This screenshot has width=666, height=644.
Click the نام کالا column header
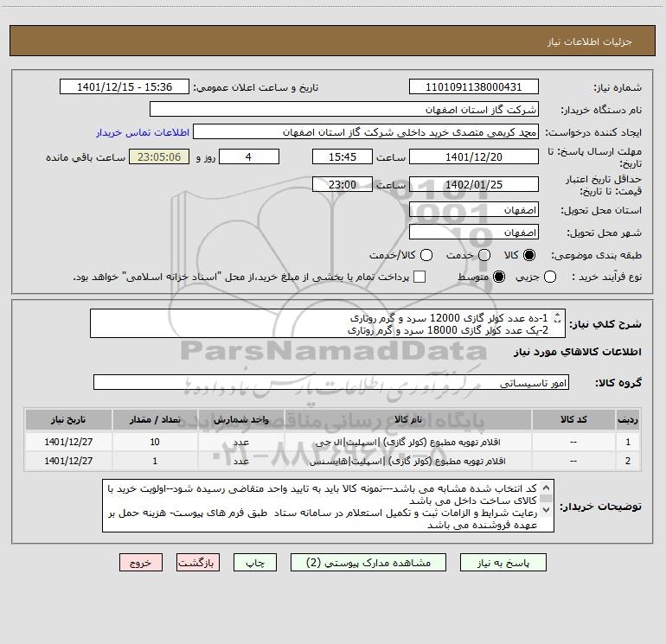click(408, 420)
